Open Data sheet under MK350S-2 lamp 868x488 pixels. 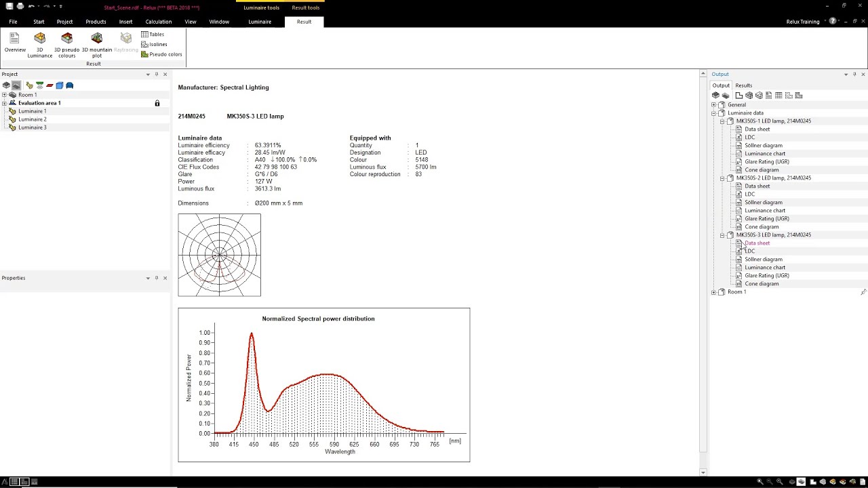(757, 186)
